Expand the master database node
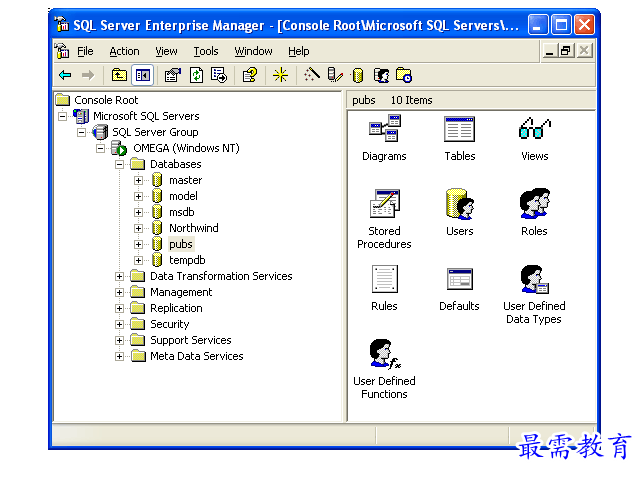Screen dimensions: 640x478 [138, 180]
